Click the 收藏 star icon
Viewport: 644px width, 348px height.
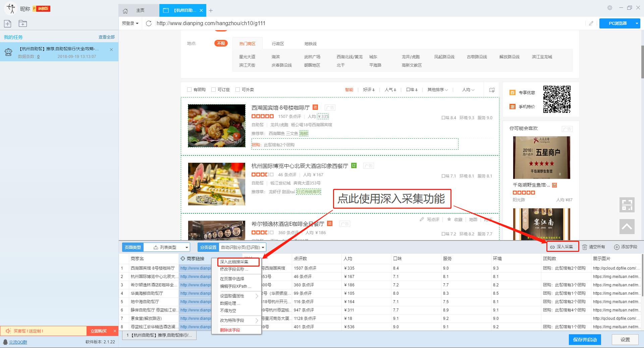coord(449,219)
